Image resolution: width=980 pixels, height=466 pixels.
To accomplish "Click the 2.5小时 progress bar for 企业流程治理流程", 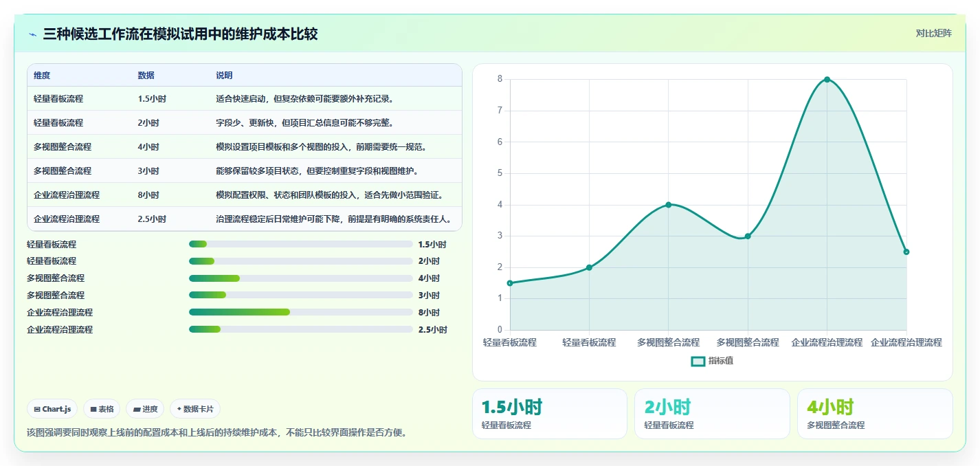I will pos(301,329).
